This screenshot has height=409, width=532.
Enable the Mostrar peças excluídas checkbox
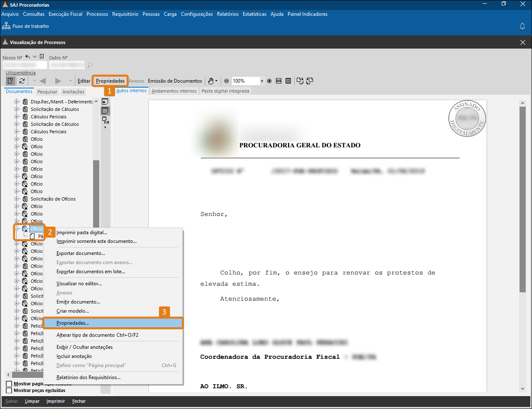(9, 390)
